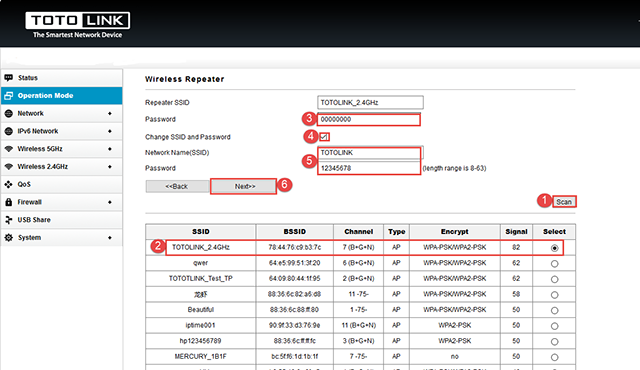This screenshot has height=370, width=640.
Task: Click the System gear icon
Action: click(x=9, y=237)
